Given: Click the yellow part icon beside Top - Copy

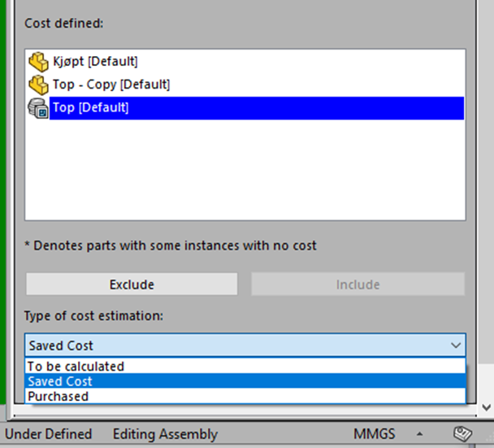Looking at the screenshot, I should coord(38,85).
